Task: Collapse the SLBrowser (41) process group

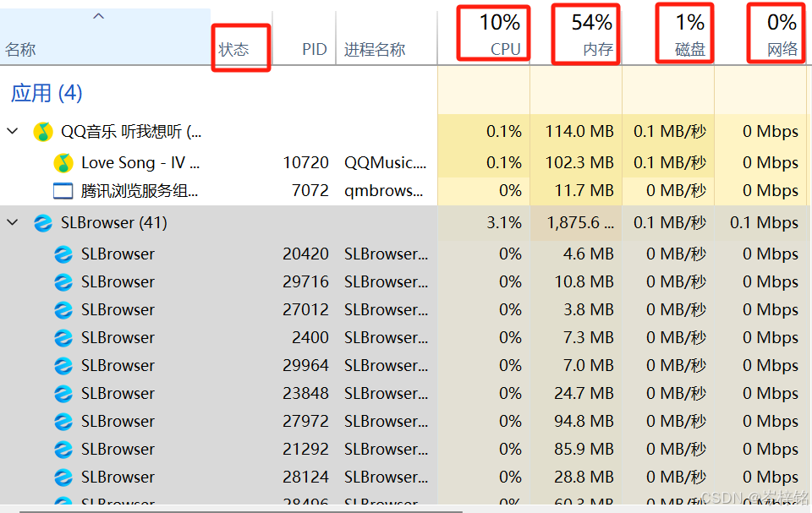Action: 13,222
